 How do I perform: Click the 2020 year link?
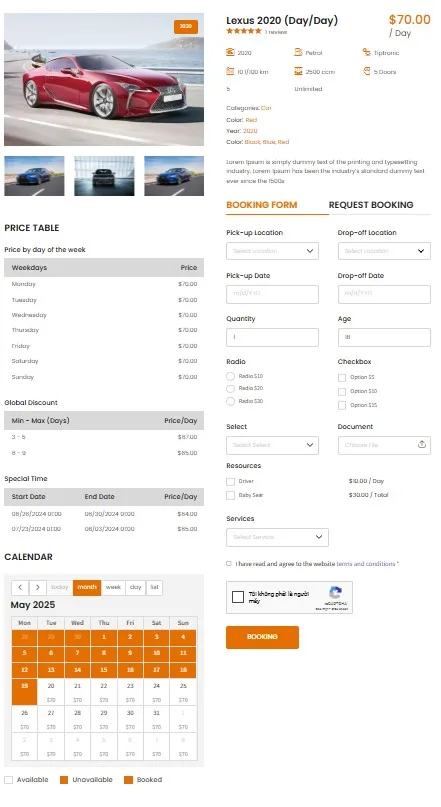click(250, 131)
